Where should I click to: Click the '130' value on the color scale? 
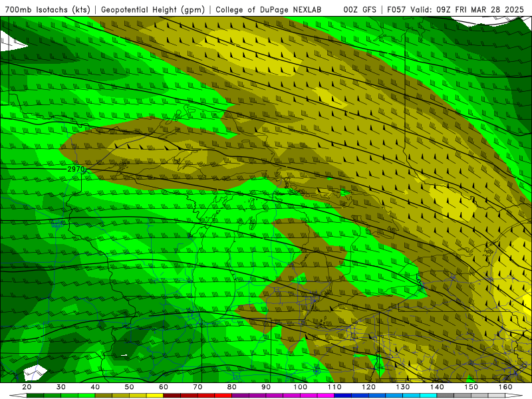[403, 387]
